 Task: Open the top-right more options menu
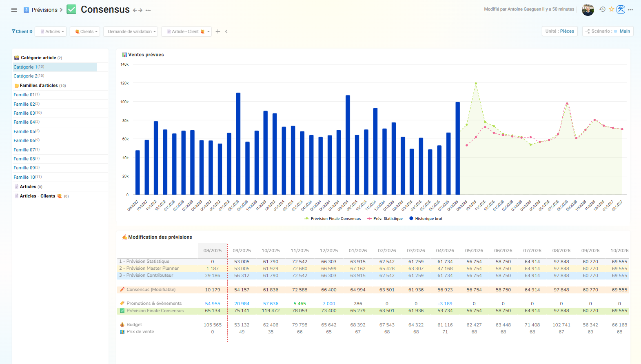[x=630, y=10]
